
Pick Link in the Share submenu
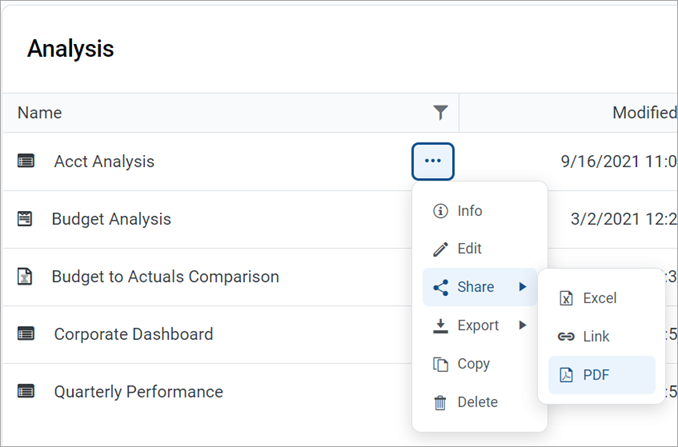click(595, 337)
